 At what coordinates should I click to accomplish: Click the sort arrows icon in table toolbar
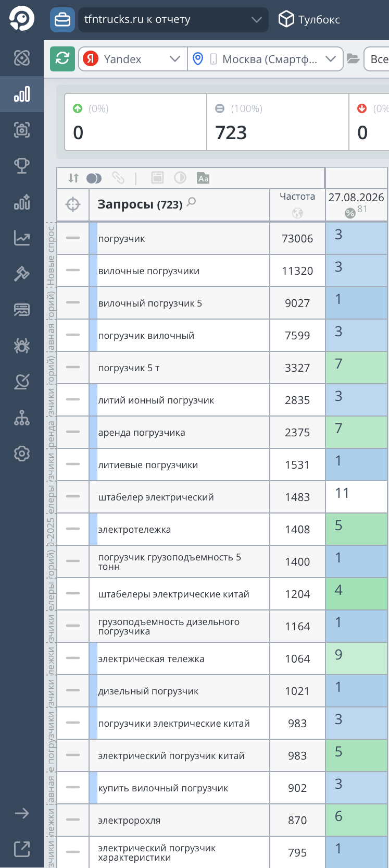pos(73,178)
